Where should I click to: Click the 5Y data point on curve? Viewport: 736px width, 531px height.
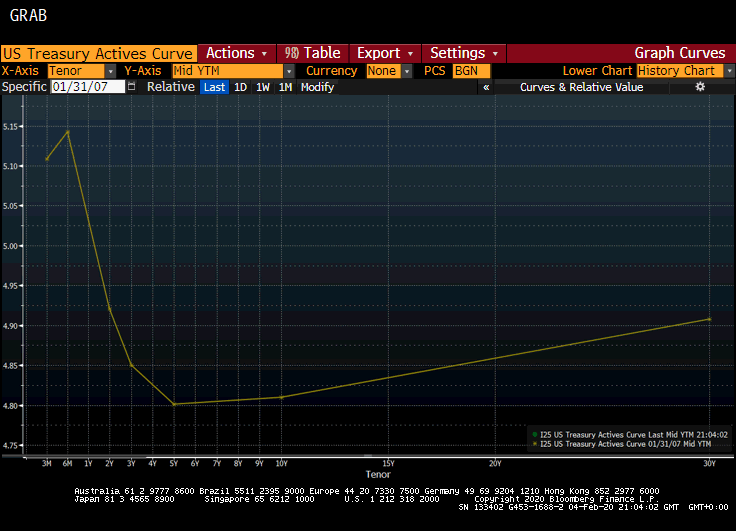[174, 404]
